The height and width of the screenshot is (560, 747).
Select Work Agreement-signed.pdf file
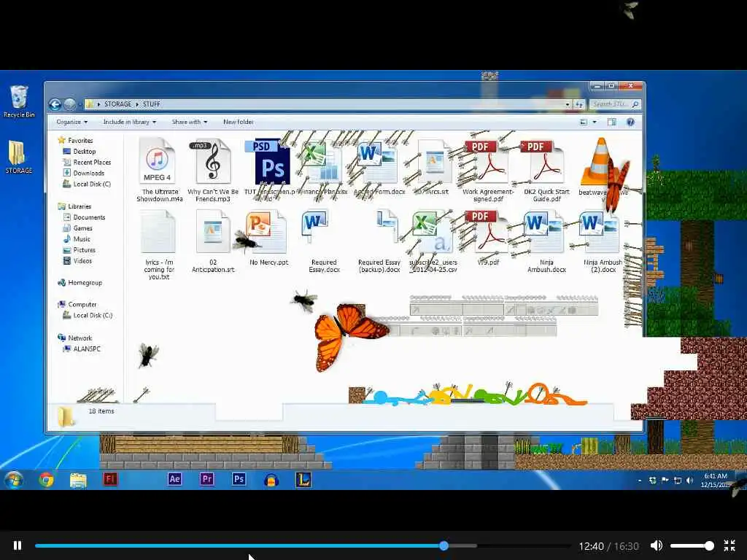(x=488, y=169)
